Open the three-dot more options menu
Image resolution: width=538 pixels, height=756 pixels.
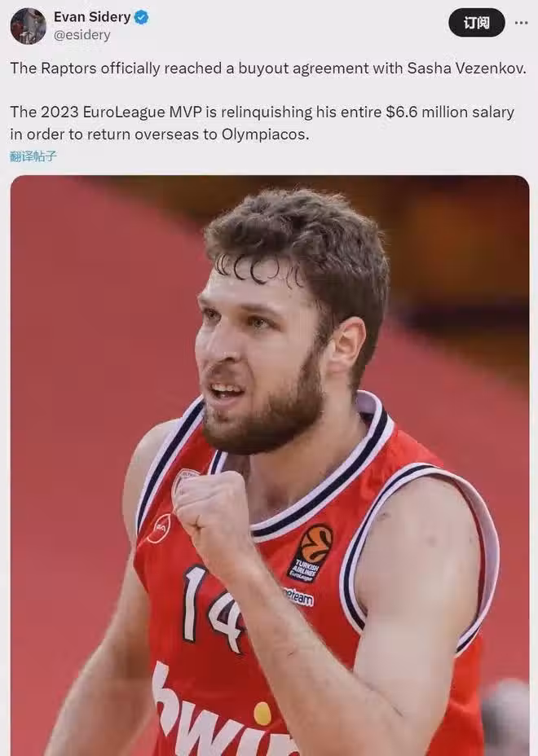tap(521, 23)
